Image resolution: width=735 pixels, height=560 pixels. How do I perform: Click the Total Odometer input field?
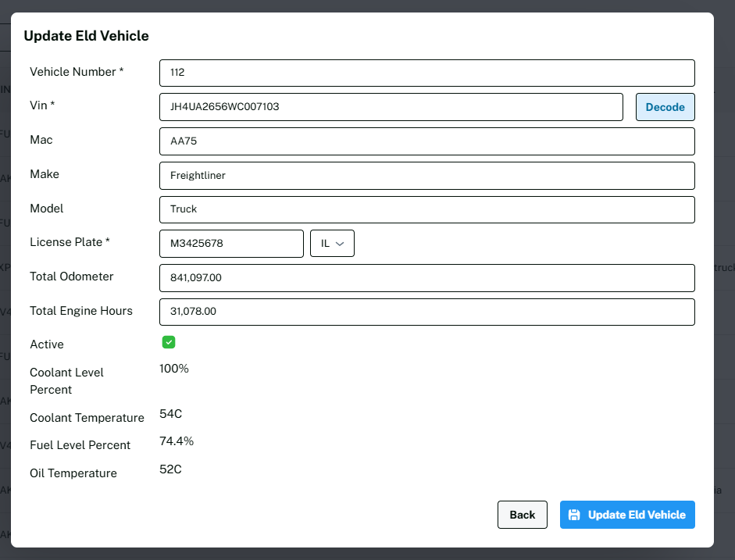click(426, 277)
